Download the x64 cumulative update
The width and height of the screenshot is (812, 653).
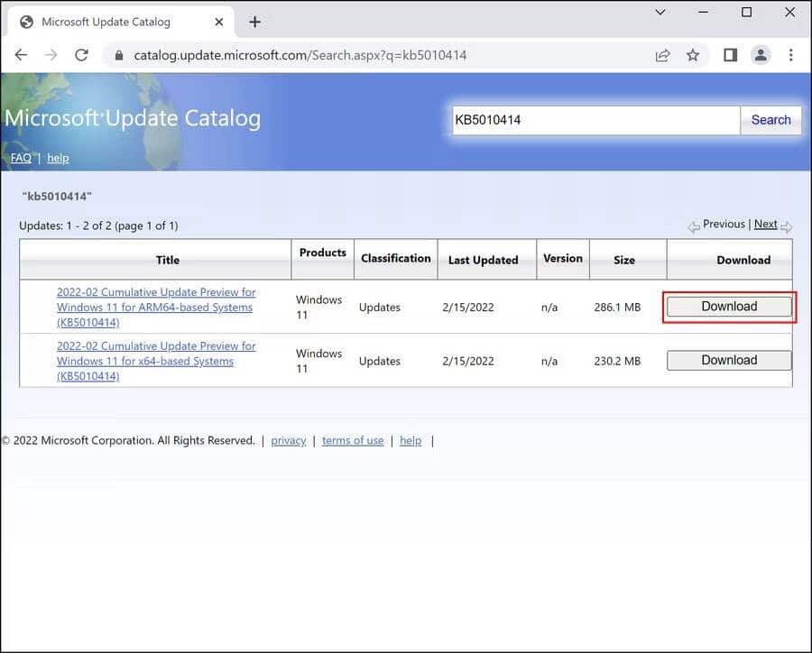(x=729, y=360)
